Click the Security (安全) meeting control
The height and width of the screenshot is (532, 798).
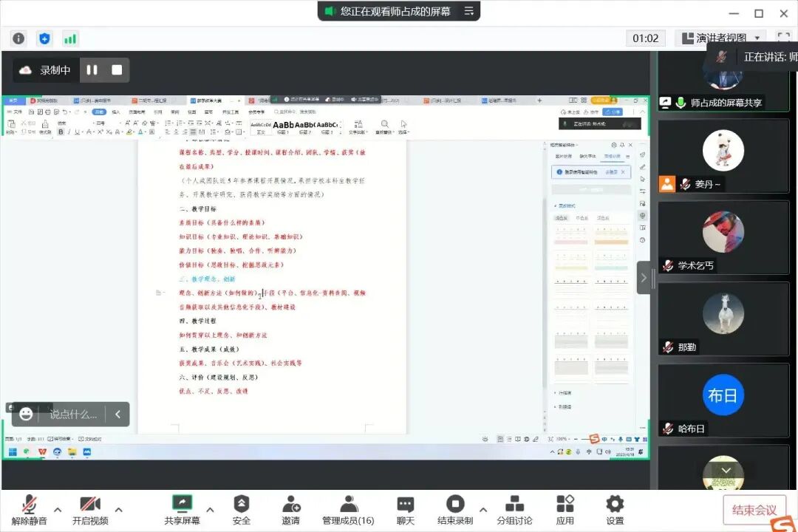point(242,508)
